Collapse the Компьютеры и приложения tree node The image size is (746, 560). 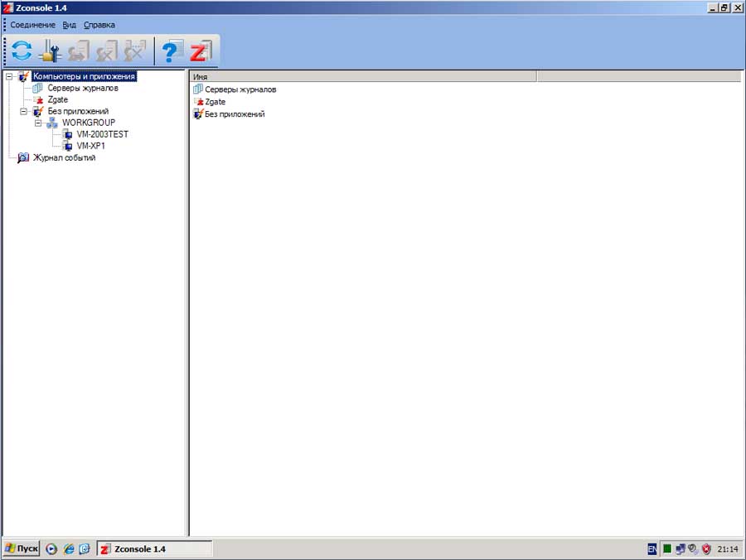[x=9, y=76]
